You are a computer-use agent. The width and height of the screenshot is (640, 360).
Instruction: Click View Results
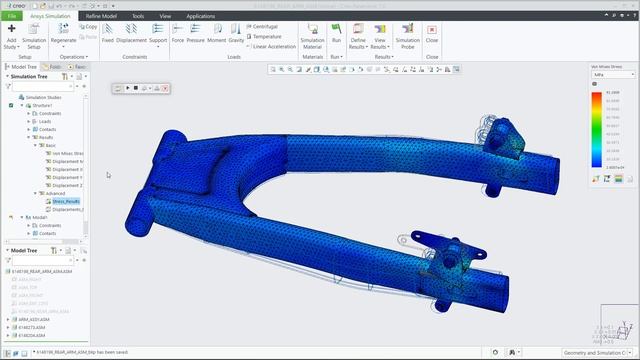(380, 37)
